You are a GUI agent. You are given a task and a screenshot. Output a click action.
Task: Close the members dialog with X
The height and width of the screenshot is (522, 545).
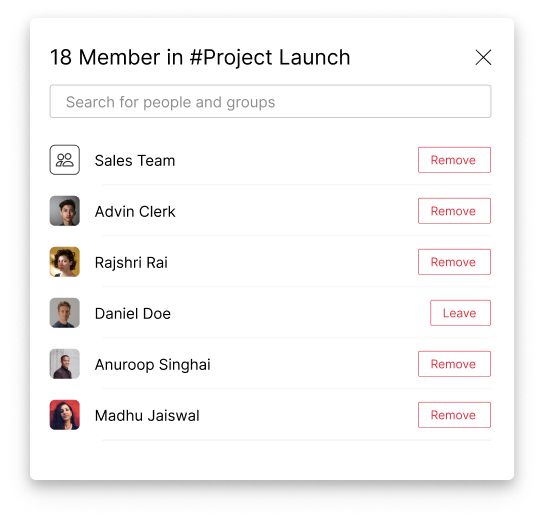pyautogui.click(x=483, y=57)
